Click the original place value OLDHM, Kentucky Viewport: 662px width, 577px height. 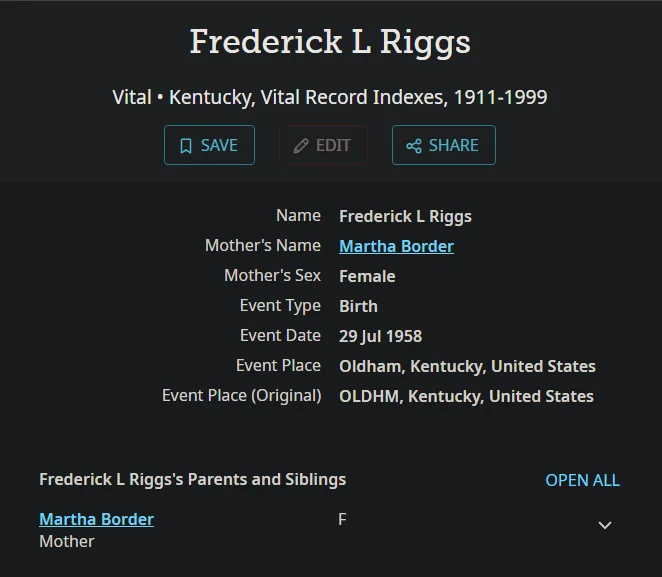point(466,396)
